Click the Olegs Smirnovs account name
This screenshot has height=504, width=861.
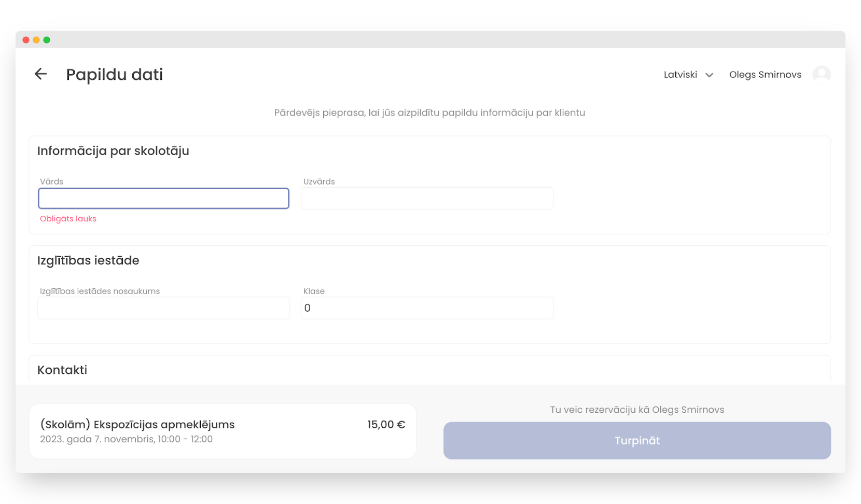point(765,75)
